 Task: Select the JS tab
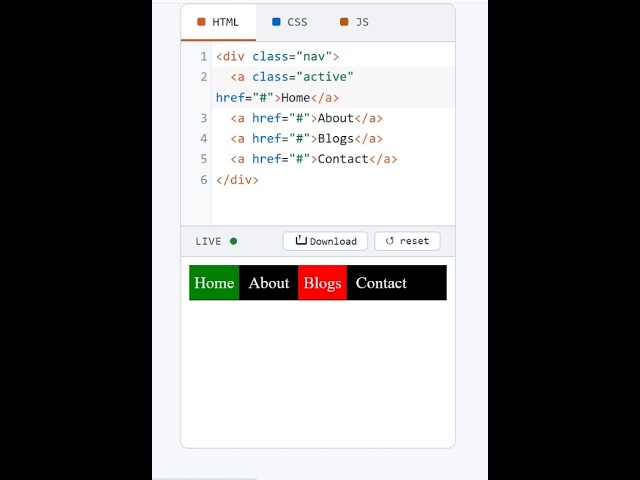pyautogui.click(x=354, y=22)
